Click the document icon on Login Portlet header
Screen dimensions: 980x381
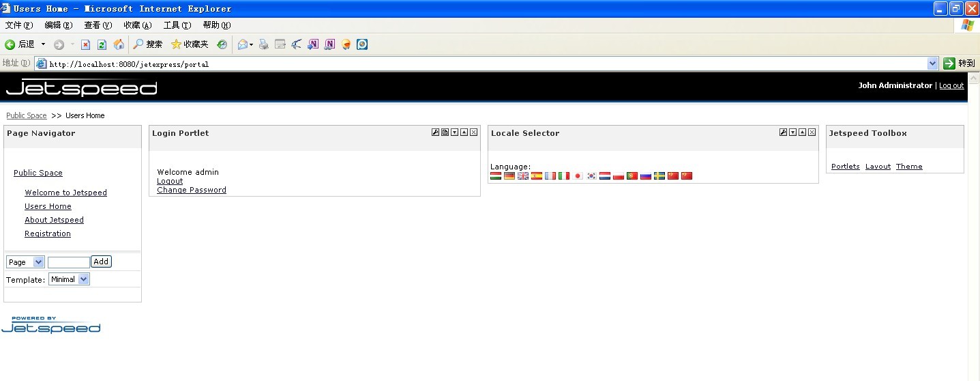click(x=445, y=132)
